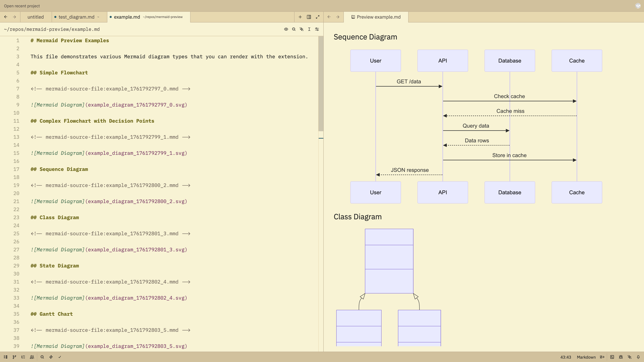Open the collaboration panel icon
Screen dimensions: 644x362
pyautogui.click(x=32, y=357)
